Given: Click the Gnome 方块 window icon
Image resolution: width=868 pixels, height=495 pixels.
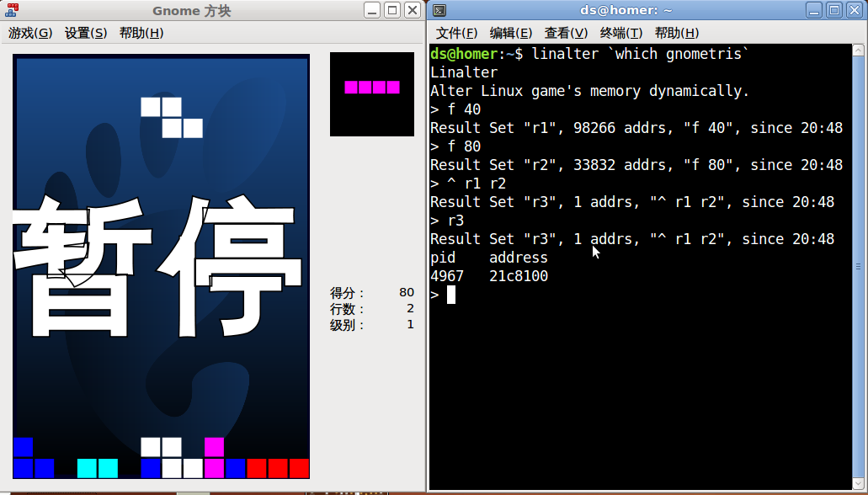Looking at the screenshot, I should tap(11, 10).
